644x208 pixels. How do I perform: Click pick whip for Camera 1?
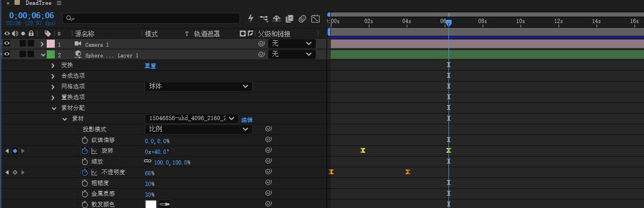261,43
